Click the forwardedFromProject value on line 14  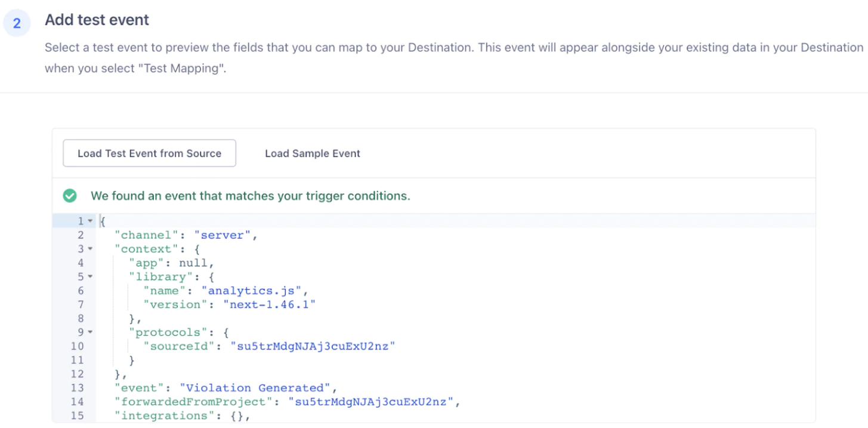371,402
